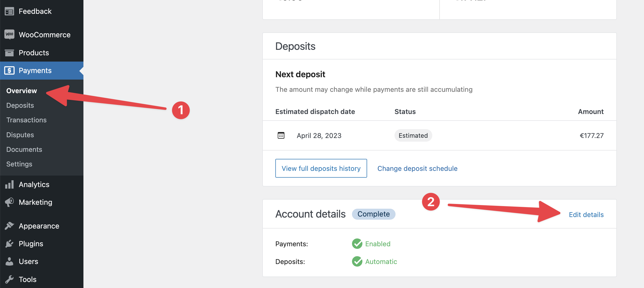Click the Users person icon

pos(9,261)
